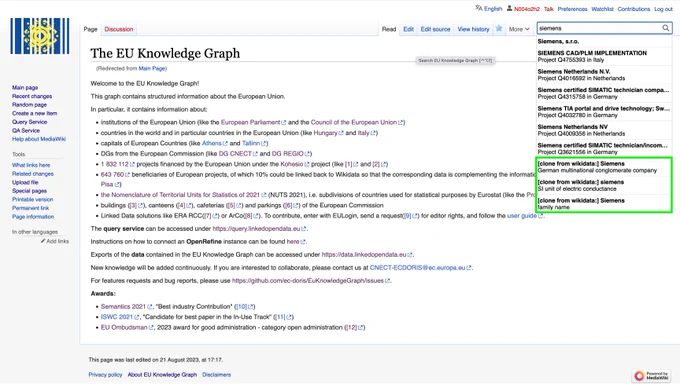The height and width of the screenshot is (384, 680).
Task: Click the Powered by MediaWiki badge
Action: pyautogui.click(x=652, y=375)
